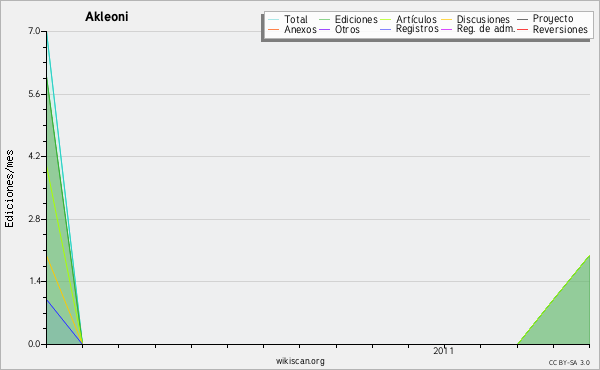Click the red Reversiones color line in legend
The width and height of the screenshot is (600, 370).
tap(522, 29)
